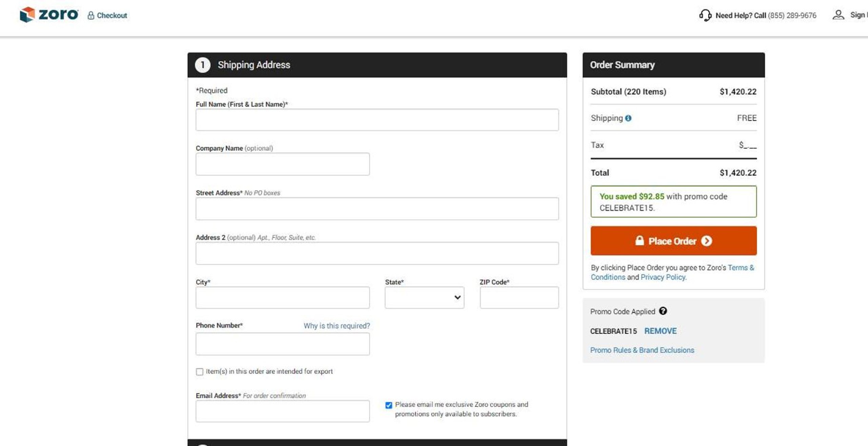Image resolution: width=868 pixels, height=446 pixels.
Task: Uncheck the Zoro coupons email checkbox
Action: [x=389, y=405]
